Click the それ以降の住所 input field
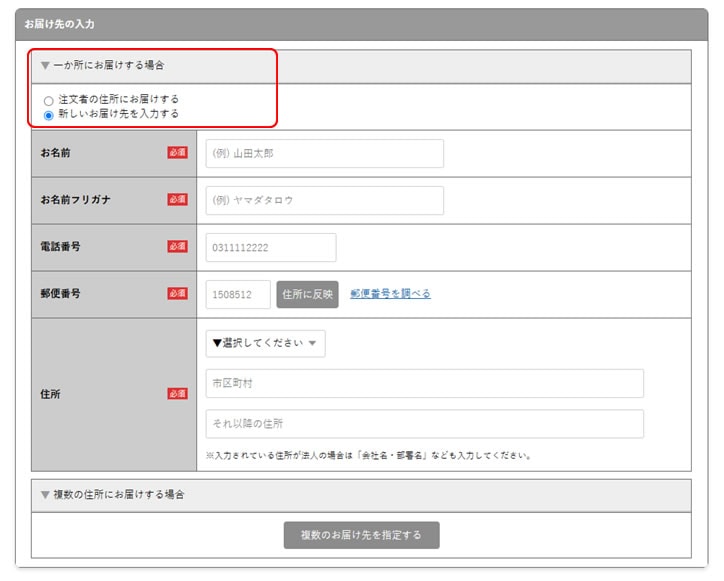 click(x=424, y=424)
